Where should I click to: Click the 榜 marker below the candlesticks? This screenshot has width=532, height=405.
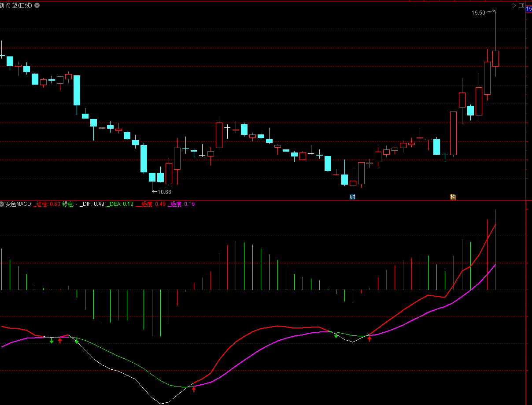pos(453,197)
